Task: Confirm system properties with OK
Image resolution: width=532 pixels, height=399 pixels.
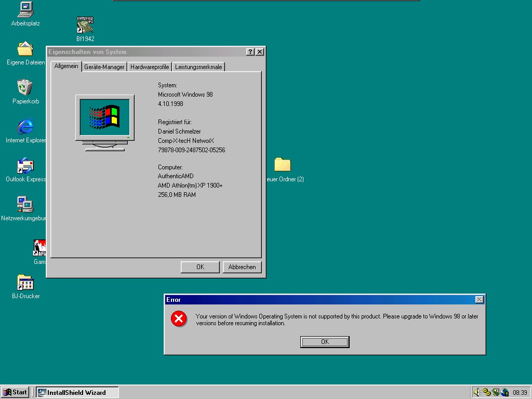Action: (x=200, y=267)
